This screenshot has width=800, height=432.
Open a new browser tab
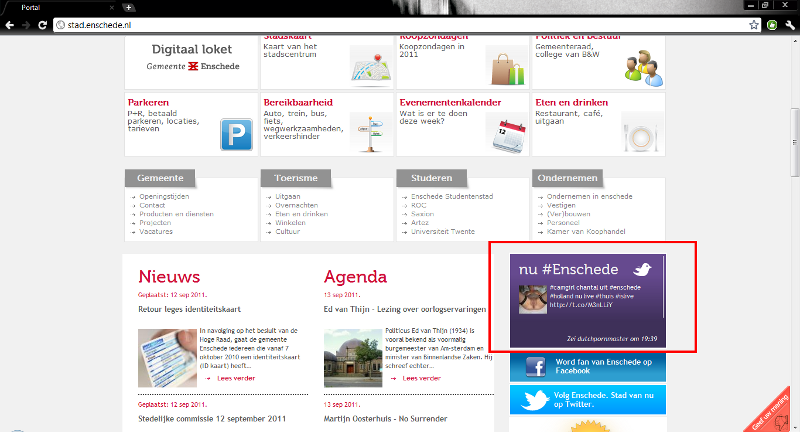(x=129, y=6)
